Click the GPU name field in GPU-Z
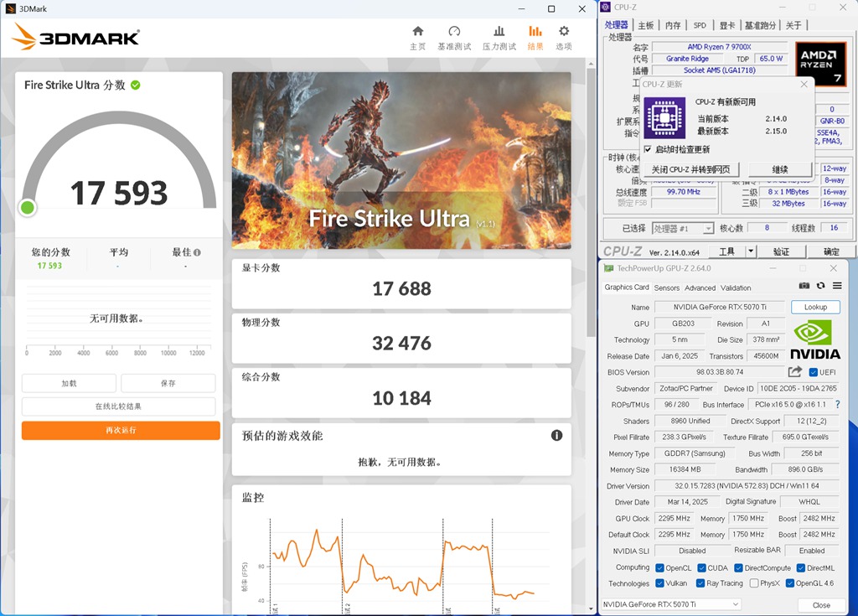 tap(720, 308)
